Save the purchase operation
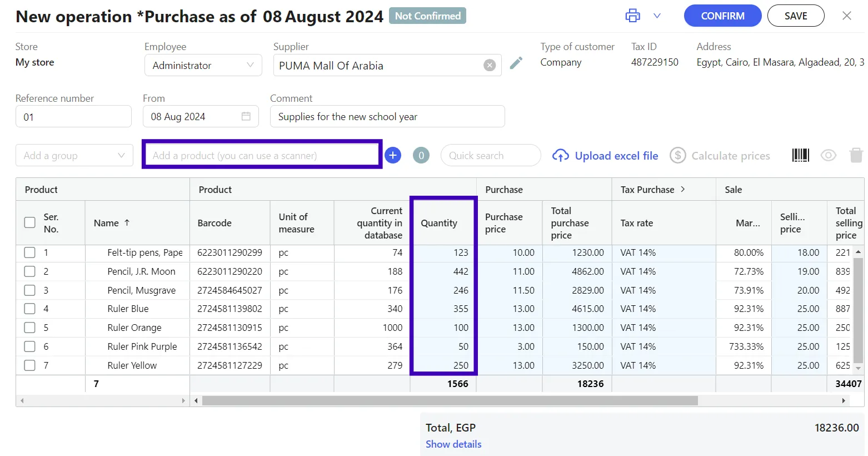 [796, 16]
